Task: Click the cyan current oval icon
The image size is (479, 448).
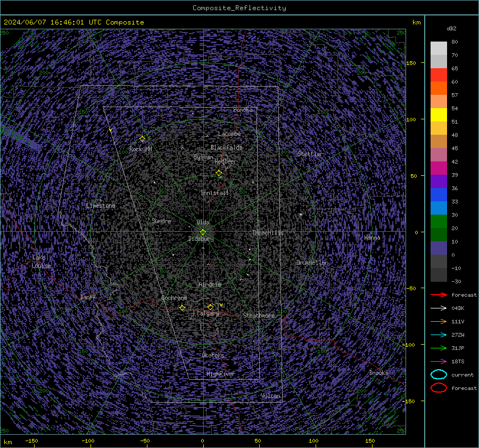Action: [439, 374]
